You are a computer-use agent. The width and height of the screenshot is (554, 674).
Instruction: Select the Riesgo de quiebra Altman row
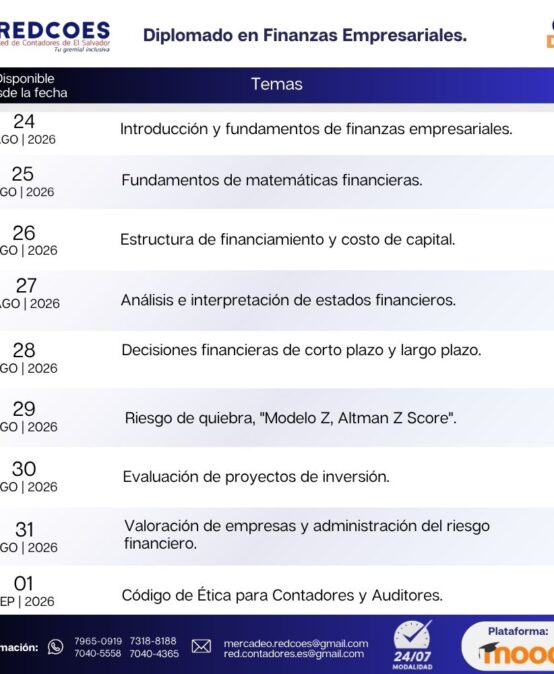pyautogui.click(x=277, y=417)
